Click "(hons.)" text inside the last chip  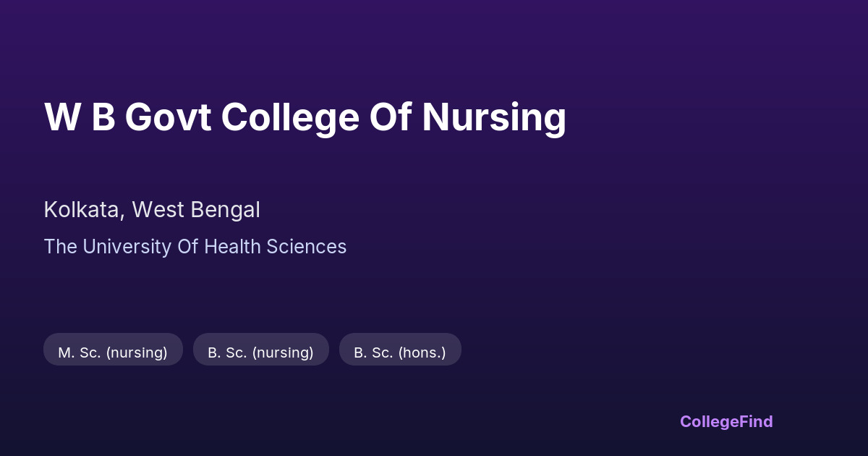422,352
